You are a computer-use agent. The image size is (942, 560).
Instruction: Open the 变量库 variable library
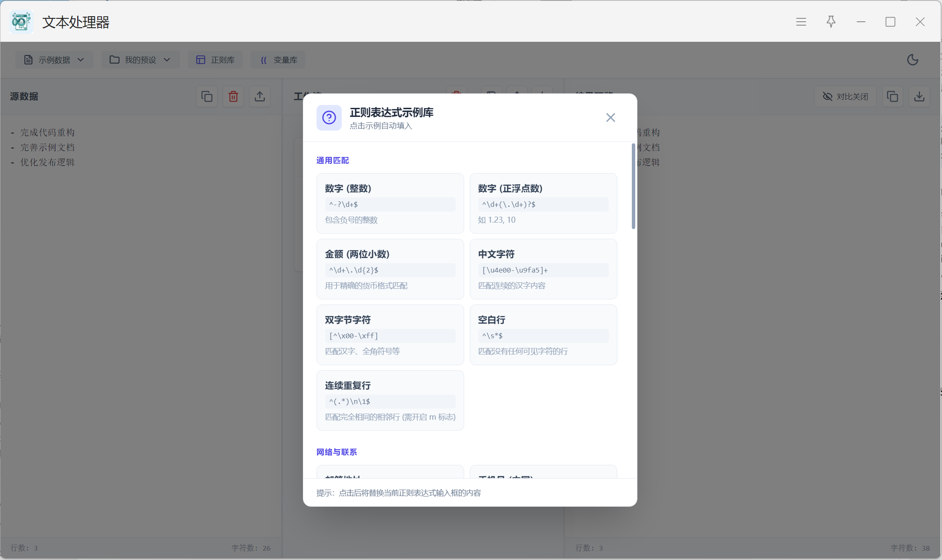click(278, 60)
